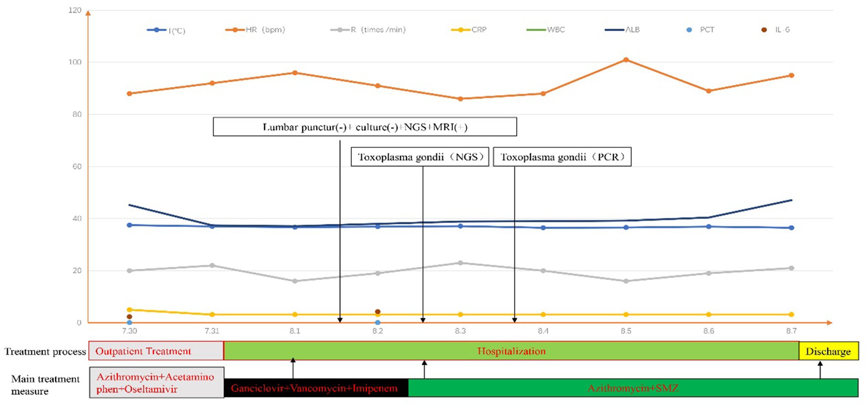868x408 pixels.
Task: Click the orange HR point at 8.7
Action: 791,75
